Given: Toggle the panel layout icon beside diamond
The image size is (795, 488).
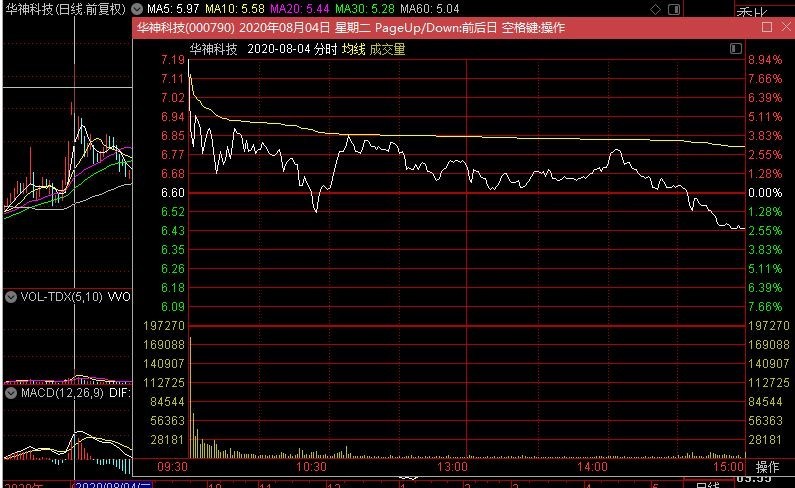Looking at the screenshot, I should pyautogui.click(x=674, y=9).
